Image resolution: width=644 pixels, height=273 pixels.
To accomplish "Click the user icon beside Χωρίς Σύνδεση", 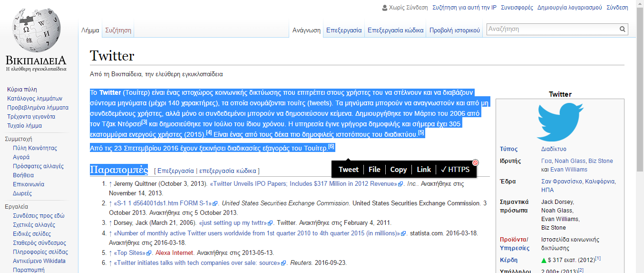I will [385, 8].
